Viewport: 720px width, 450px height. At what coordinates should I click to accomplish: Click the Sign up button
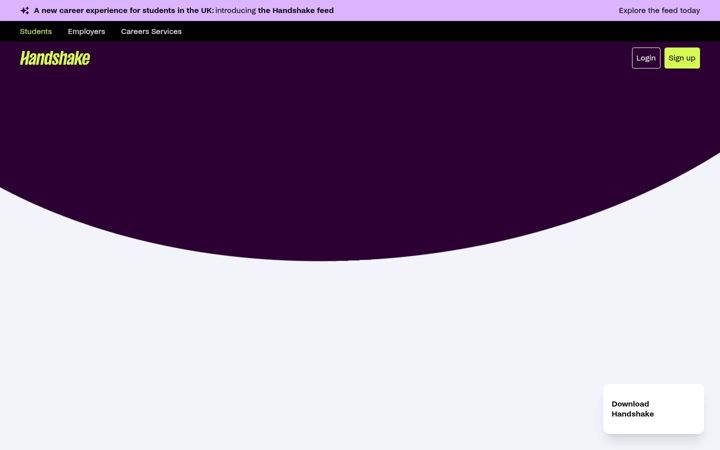pyautogui.click(x=682, y=58)
